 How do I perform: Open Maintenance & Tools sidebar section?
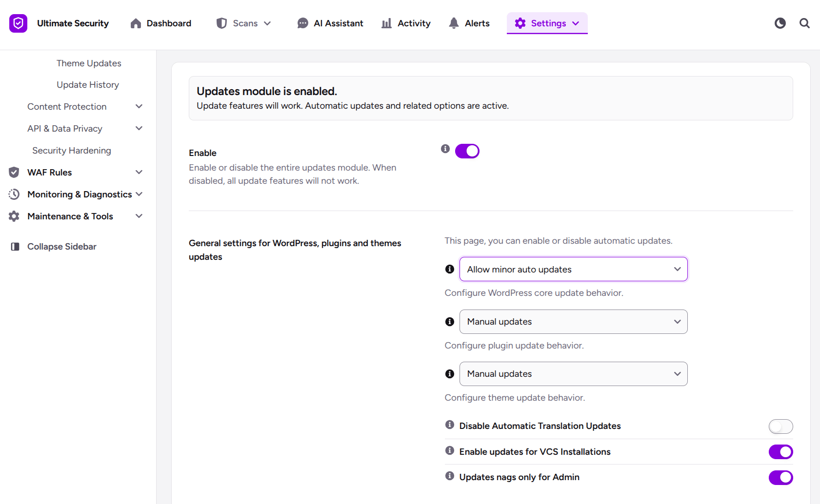[70, 216]
